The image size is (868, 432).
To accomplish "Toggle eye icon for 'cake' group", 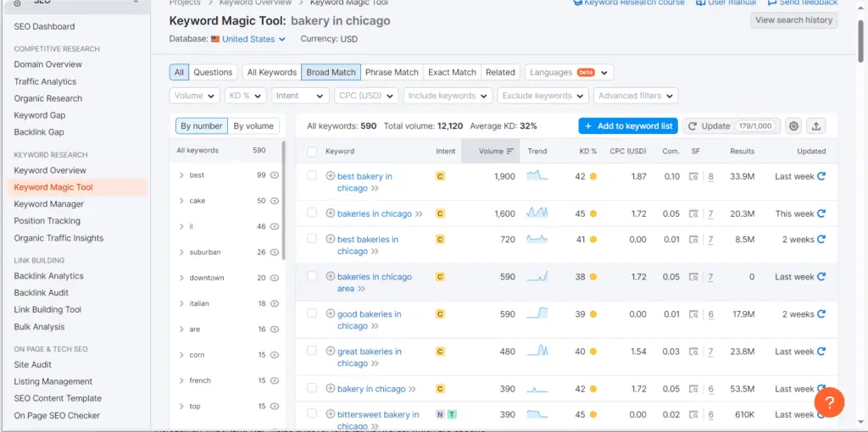I will [x=274, y=202].
